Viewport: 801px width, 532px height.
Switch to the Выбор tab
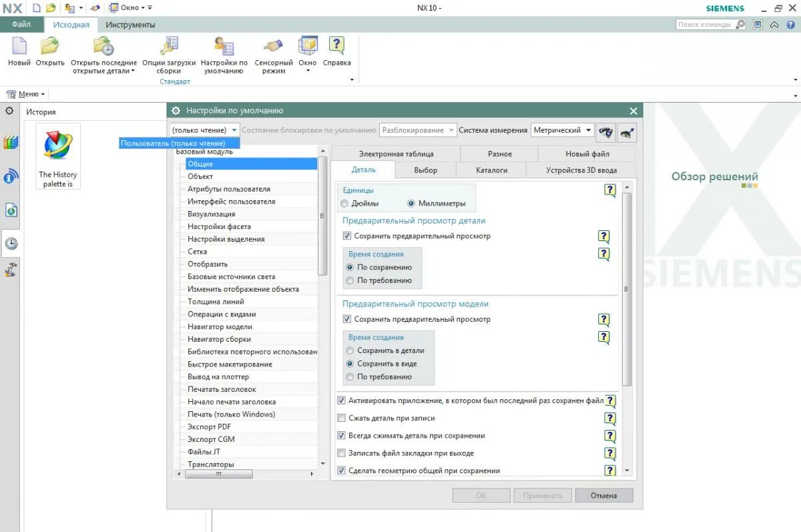[425, 170]
